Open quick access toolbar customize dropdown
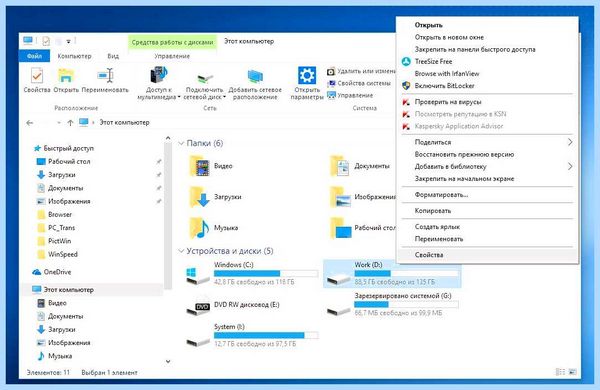This screenshot has width=600, height=390. 68,41
